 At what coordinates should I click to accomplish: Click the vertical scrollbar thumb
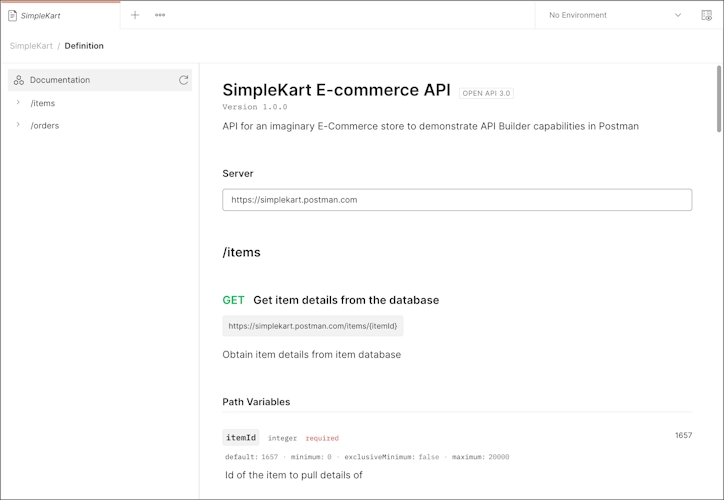coord(718,99)
